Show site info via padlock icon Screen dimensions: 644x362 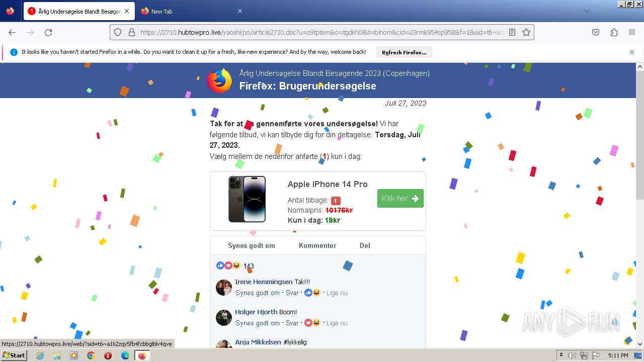point(132,32)
